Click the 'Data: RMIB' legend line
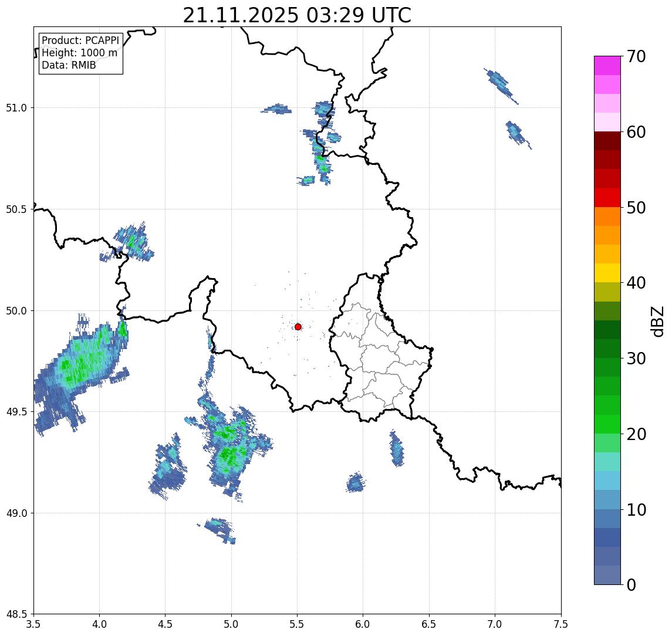The height and width of the screenshot is (636, 672). click(x=69, y=65)
